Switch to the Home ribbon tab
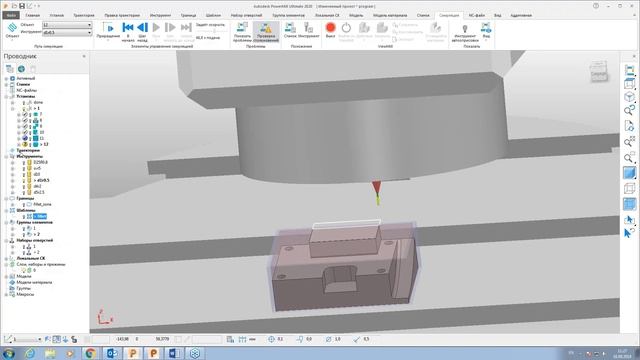Screen dimensions: 640x360 pos(33,15)
